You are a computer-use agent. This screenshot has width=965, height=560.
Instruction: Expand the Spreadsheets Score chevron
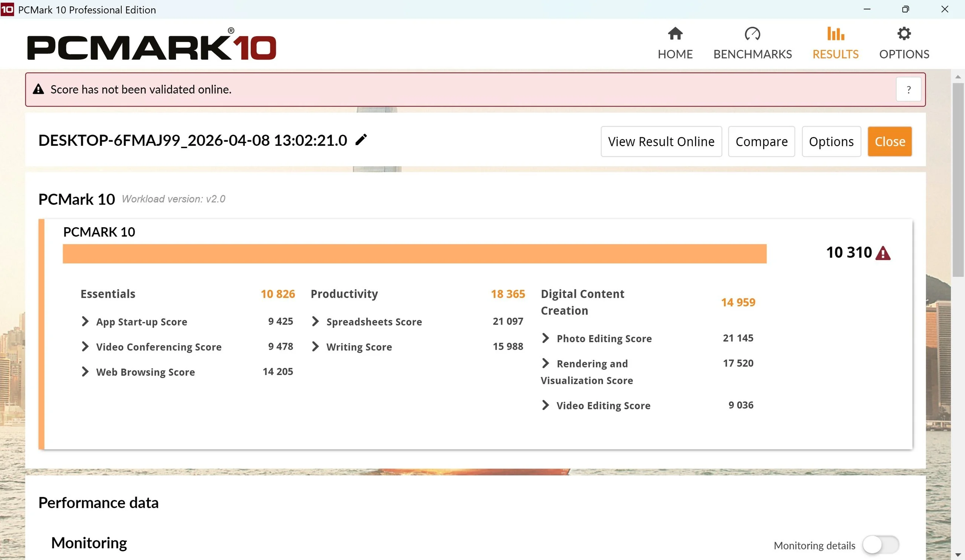[x=315, y=321]
